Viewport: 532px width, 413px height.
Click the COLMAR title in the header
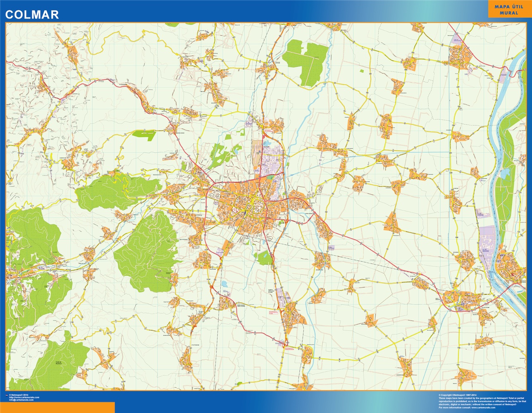(x=31, y=14)
